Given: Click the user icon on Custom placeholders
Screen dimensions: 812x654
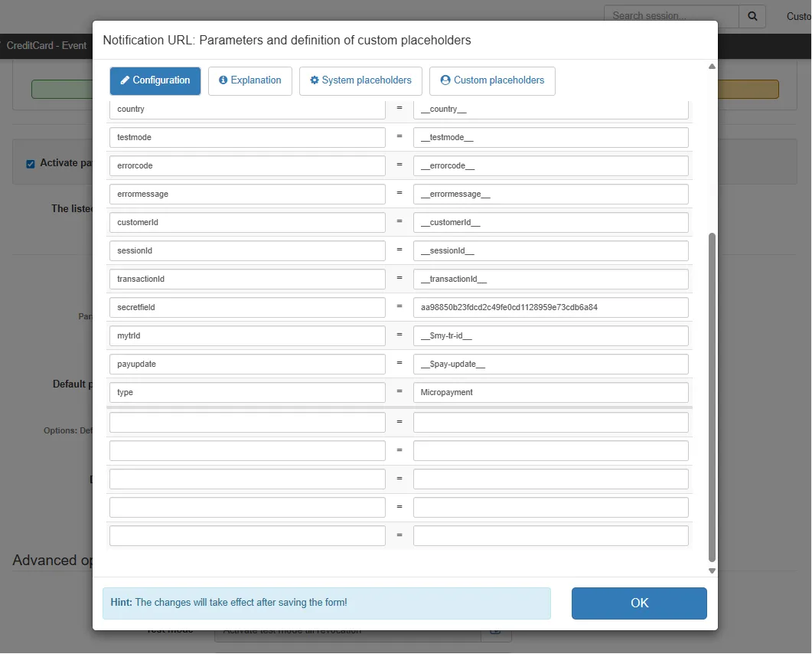Looking at the screenshot, I should (445, 80).
